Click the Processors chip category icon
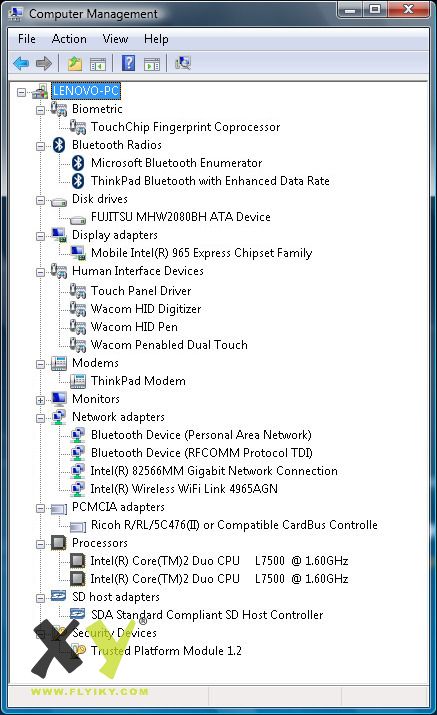The height and width of the screenshot is (715, 437). pyautogui.click(x=59, y=543)
